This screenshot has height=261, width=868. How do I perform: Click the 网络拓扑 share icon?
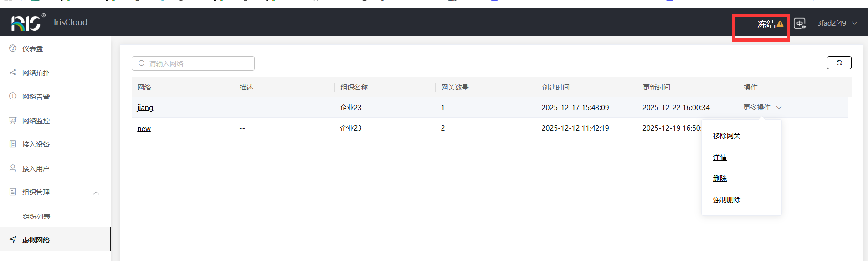point(13,72)
